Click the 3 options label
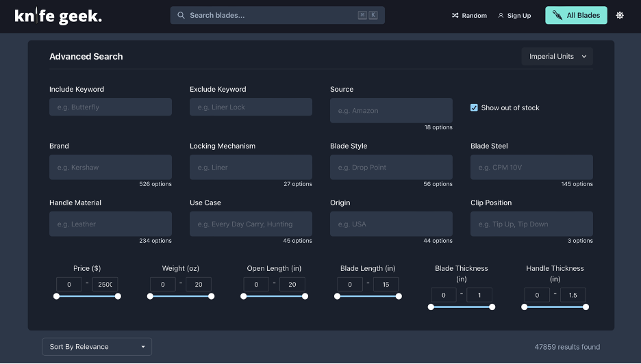This screenshot has width=641, height=364. tap(580, 241)
